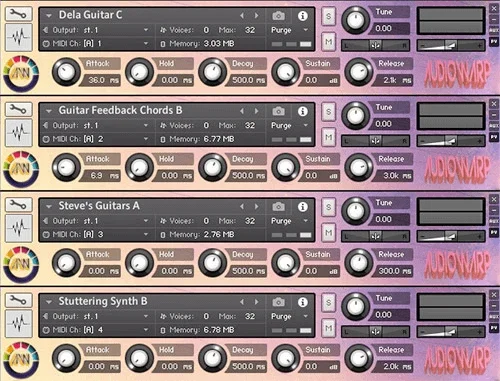
Task: Show info for Steve's Guitars A
Action: [x=303, y=207]
